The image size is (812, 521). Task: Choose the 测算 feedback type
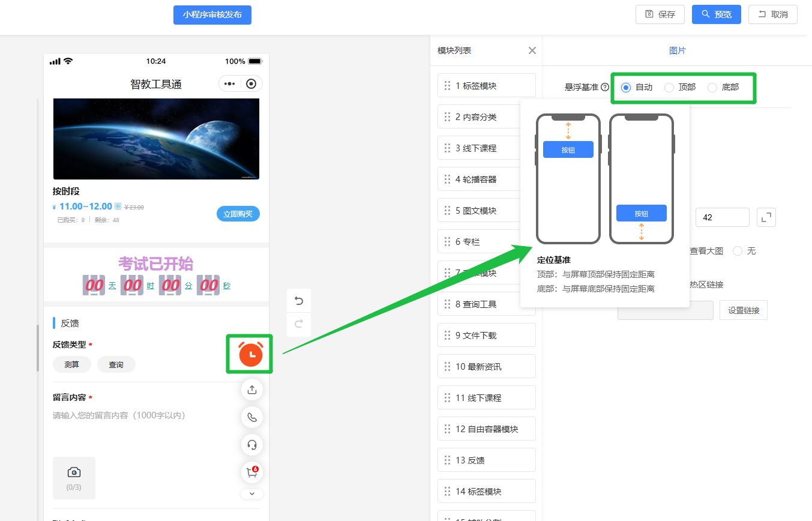point(72,364)
